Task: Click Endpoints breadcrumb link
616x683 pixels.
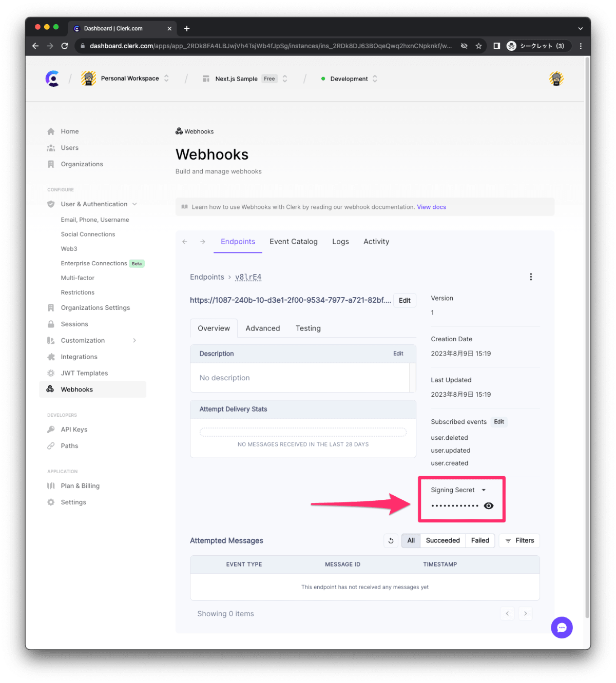Action: pyautogui.click(x=207, y=277)
